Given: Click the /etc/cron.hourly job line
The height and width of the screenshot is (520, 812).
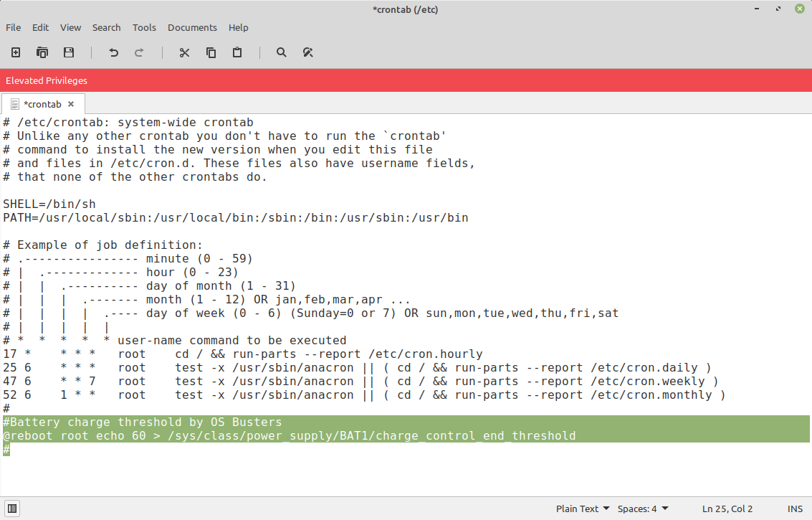Looking at the screenshot, I should [x=243, y=354].
